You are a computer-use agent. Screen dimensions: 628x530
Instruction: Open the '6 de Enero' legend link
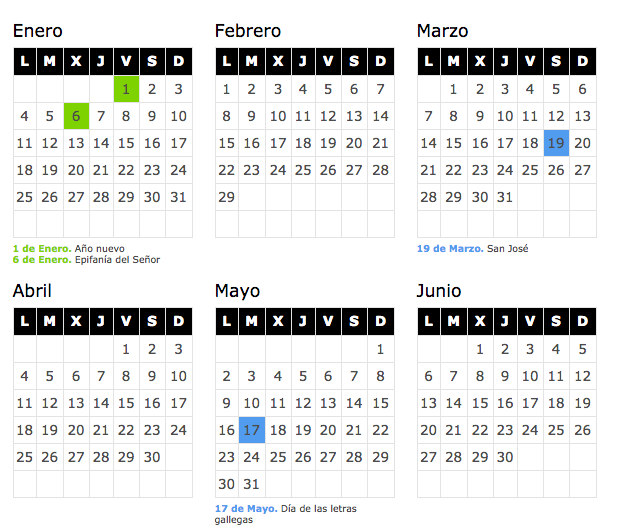(42, 260)
